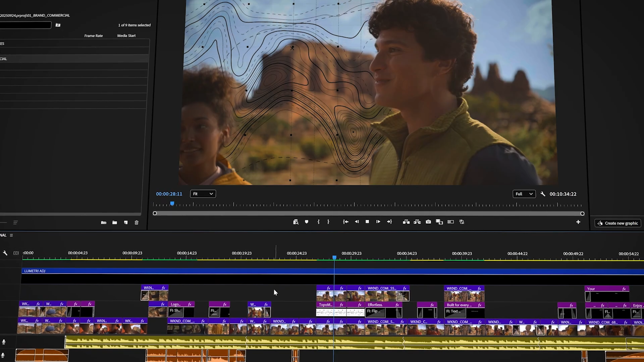
Task: Toggle closed captions track button
Action: click(16, 253)
